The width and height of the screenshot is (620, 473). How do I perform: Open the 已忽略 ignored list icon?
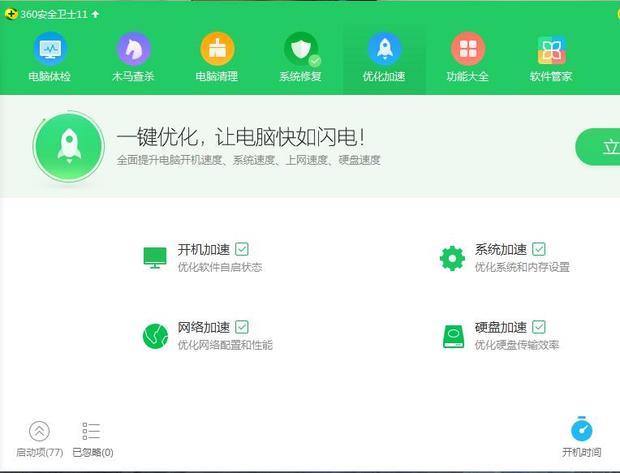click(91, 431)
